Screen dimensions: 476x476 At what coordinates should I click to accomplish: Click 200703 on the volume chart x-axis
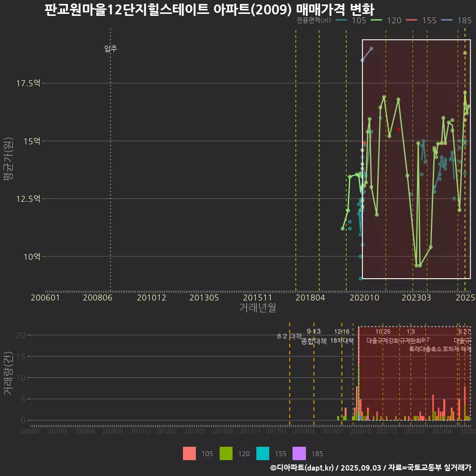(x=57, y=431)
